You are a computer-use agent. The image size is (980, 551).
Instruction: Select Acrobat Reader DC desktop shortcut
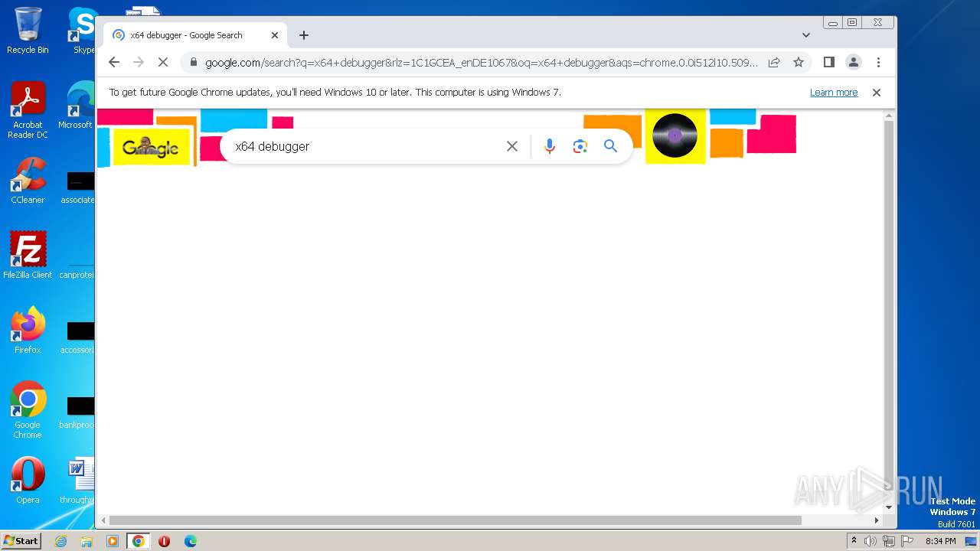tap(28, 111)
